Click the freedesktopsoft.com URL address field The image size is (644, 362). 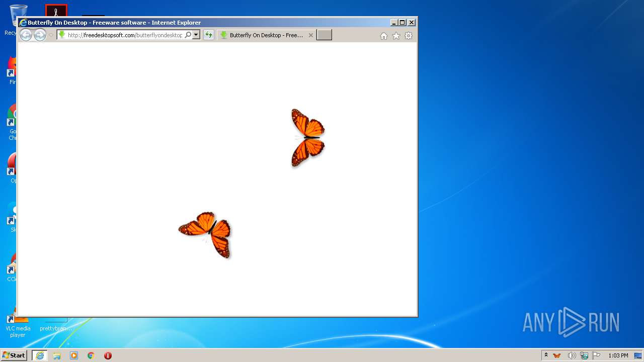(x=125, y=35)
